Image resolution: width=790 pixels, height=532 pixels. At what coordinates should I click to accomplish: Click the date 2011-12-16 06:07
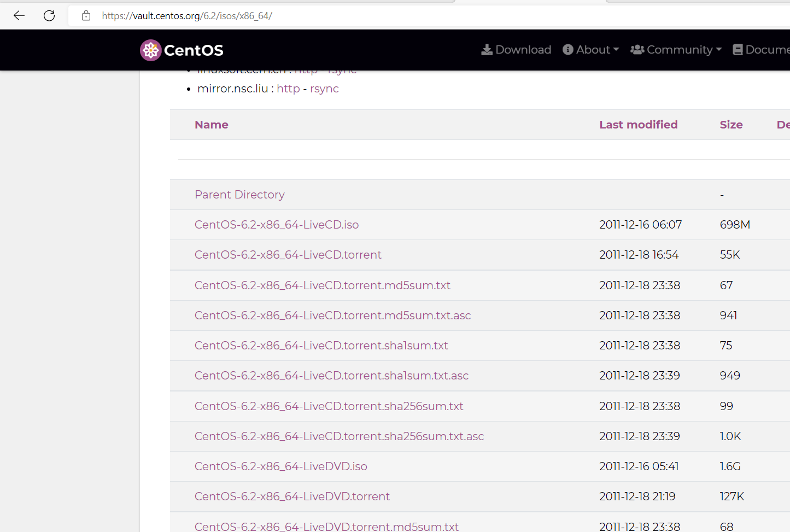[x=641, y=225]
